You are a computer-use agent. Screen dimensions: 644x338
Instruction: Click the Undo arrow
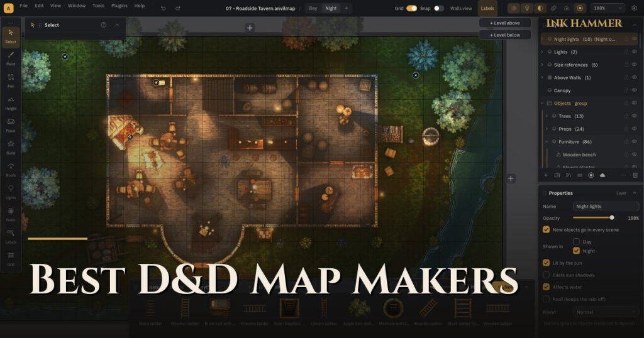pyautogui.click(x=163, y=8)
